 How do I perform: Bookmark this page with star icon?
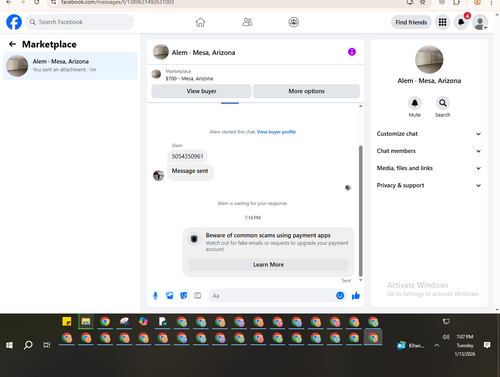[423, 2]
